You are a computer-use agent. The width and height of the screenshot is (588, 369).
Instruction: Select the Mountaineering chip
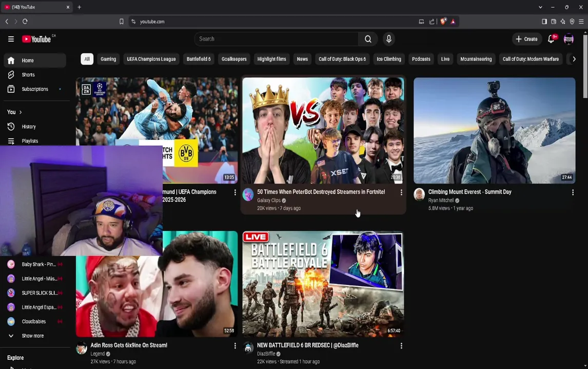click(x=476, y=59)
